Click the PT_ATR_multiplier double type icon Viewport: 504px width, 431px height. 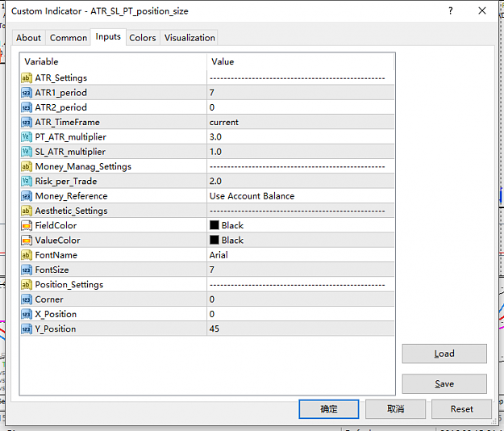click(27, 137)
